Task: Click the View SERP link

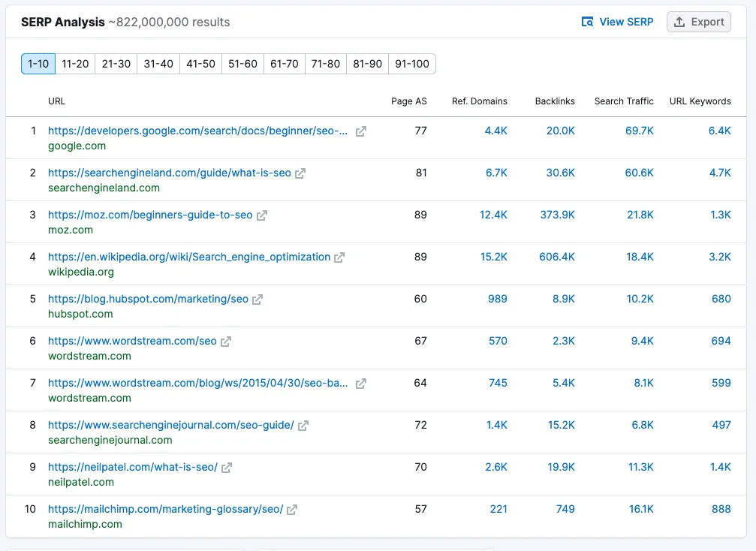Action: (x=618, y=22)
